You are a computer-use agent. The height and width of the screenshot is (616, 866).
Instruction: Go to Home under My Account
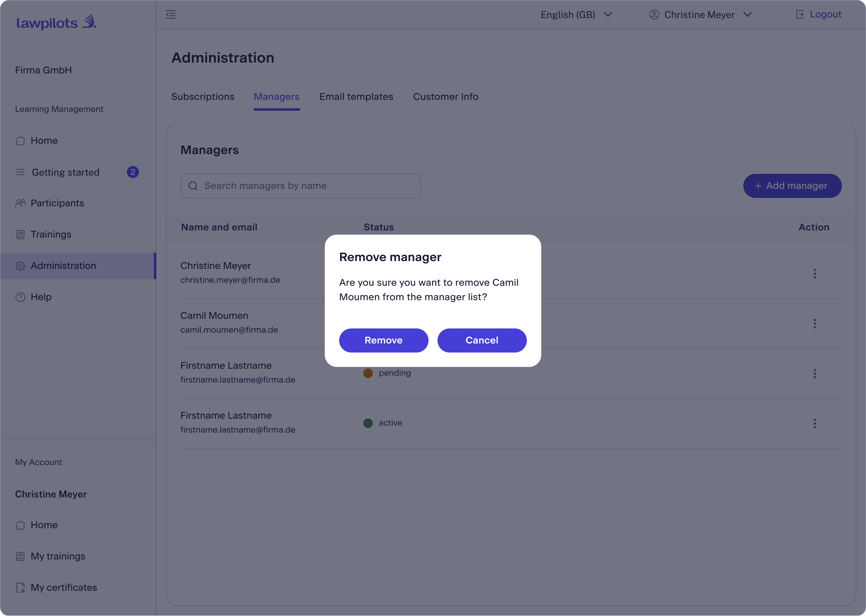click(x=44, y=525)
